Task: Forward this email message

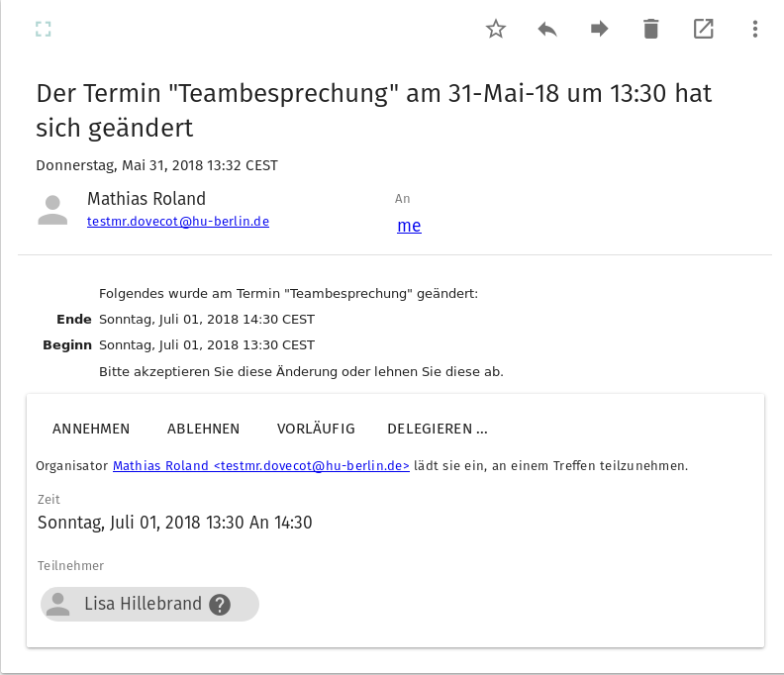Action: pos(599,29)
